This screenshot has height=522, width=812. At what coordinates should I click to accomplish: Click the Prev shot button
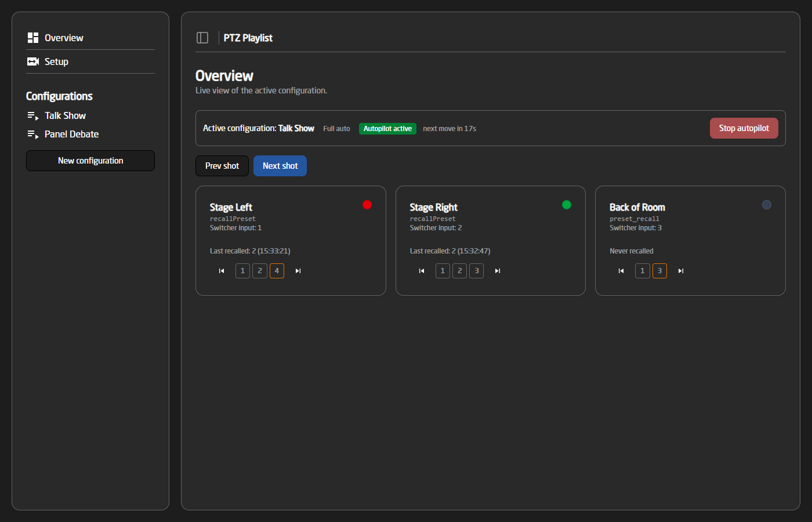(x=222, y=166)
